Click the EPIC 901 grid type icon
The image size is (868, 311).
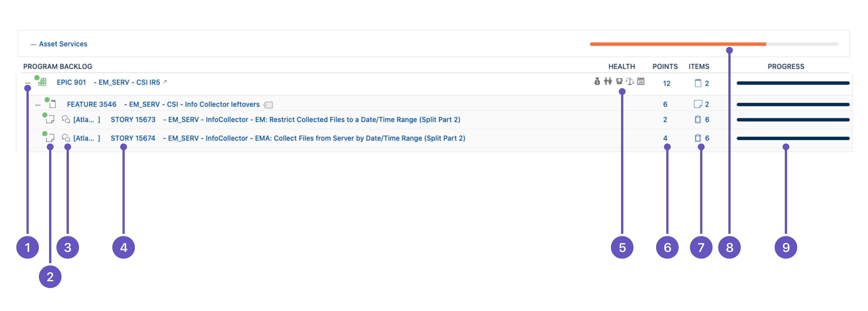tap(42, 82)
